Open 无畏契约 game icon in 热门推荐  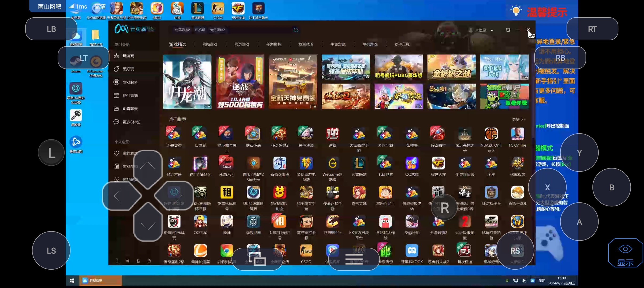[x=174, y=137]
